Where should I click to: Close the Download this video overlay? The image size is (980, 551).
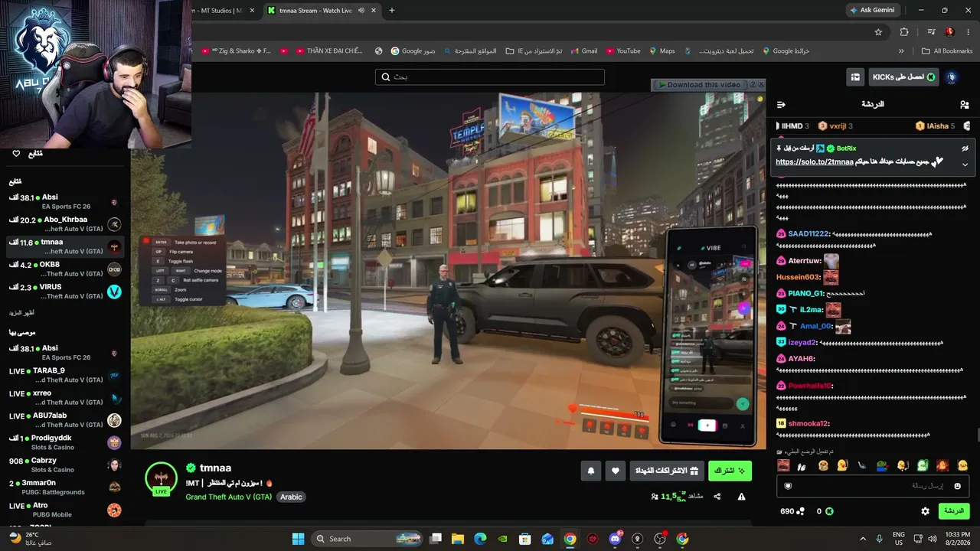pos(762,85)
